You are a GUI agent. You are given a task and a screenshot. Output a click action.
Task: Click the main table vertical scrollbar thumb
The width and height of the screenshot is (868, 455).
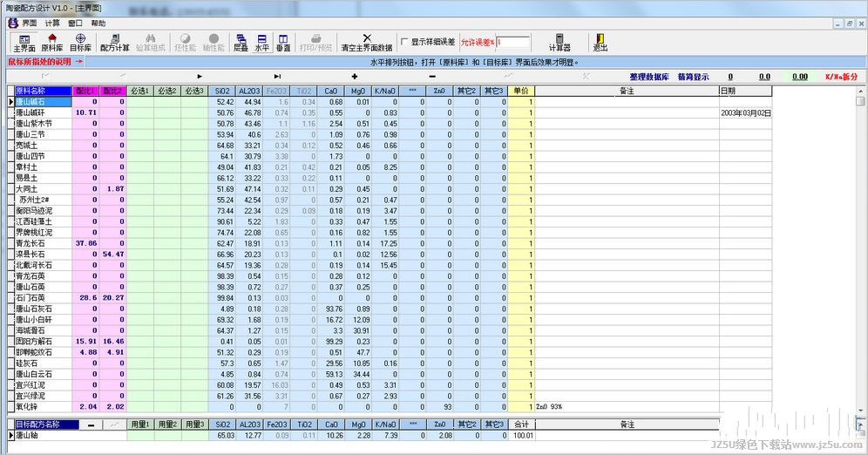860,101
